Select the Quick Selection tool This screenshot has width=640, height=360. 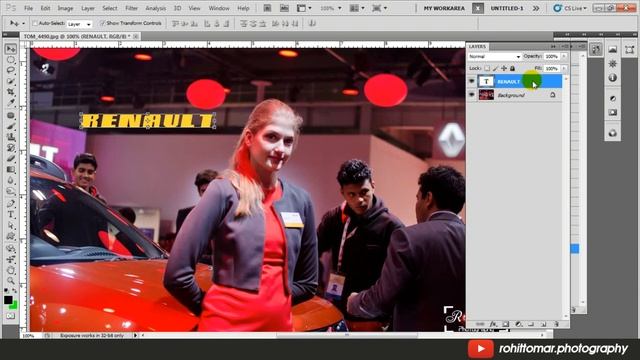(11, 82)
